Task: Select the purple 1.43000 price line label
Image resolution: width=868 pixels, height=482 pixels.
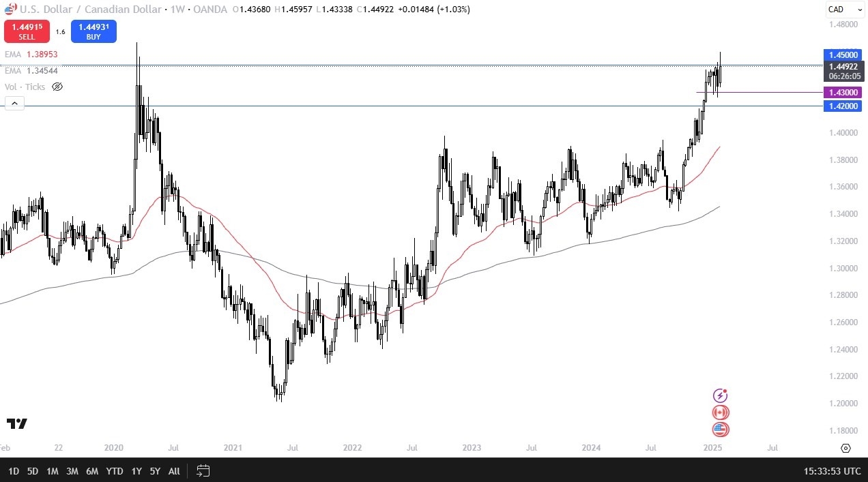Action: [843, 92]
